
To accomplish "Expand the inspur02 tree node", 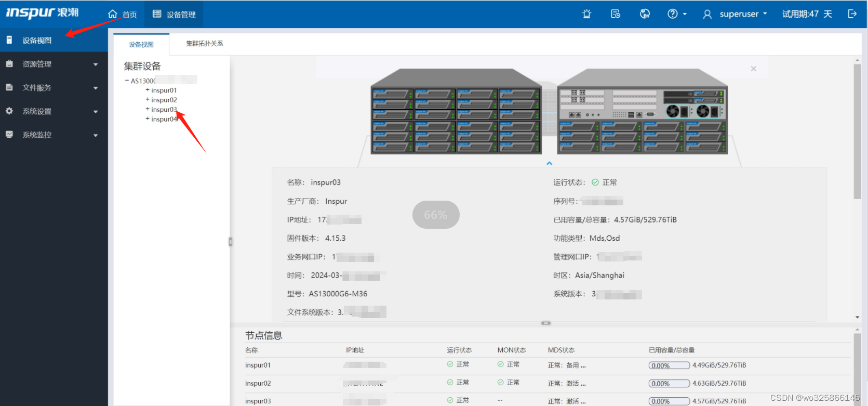I will [x=148, y=99].
